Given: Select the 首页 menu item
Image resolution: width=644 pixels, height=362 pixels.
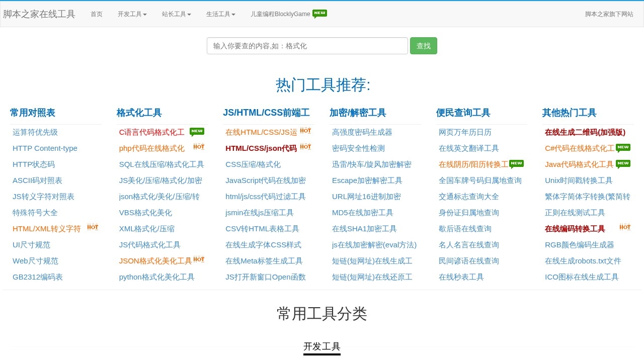Looking at the screenshot, I should 97,14.
